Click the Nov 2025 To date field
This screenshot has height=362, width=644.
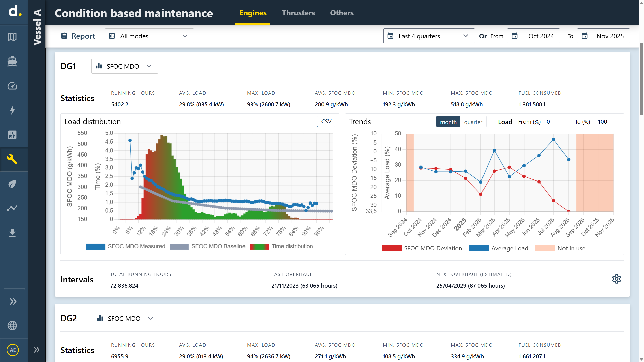tap(603, 36)
